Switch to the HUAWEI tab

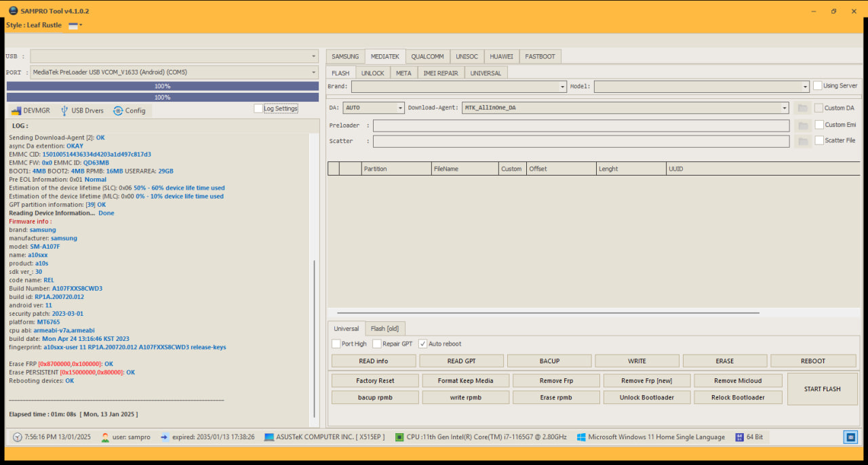click(501, 56)
